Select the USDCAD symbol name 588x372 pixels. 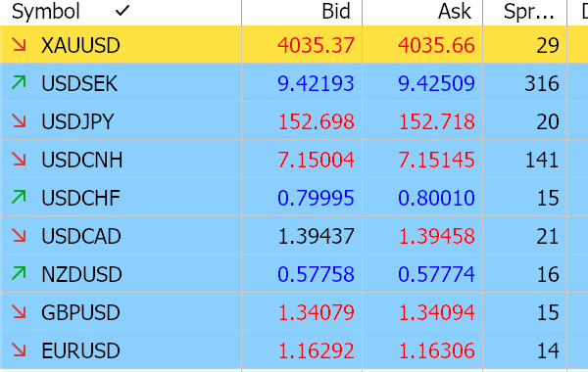tap(81, 236)
